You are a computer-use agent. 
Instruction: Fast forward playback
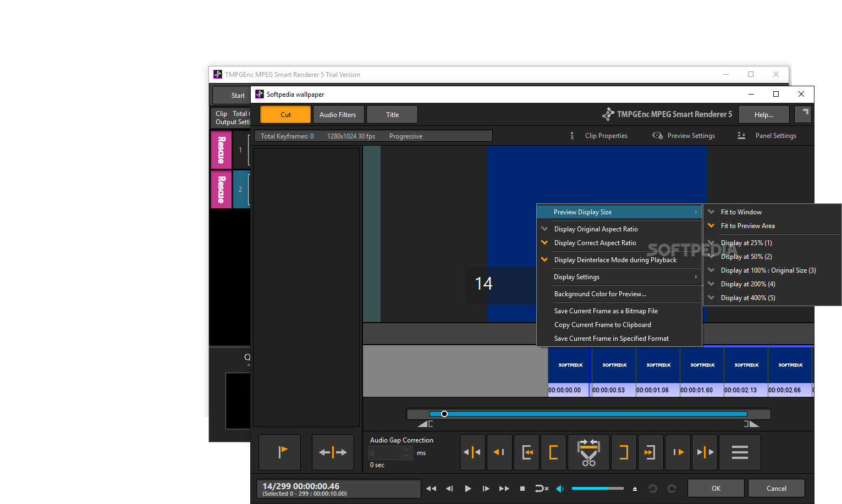pyautogui.click(x=504, y=489)
